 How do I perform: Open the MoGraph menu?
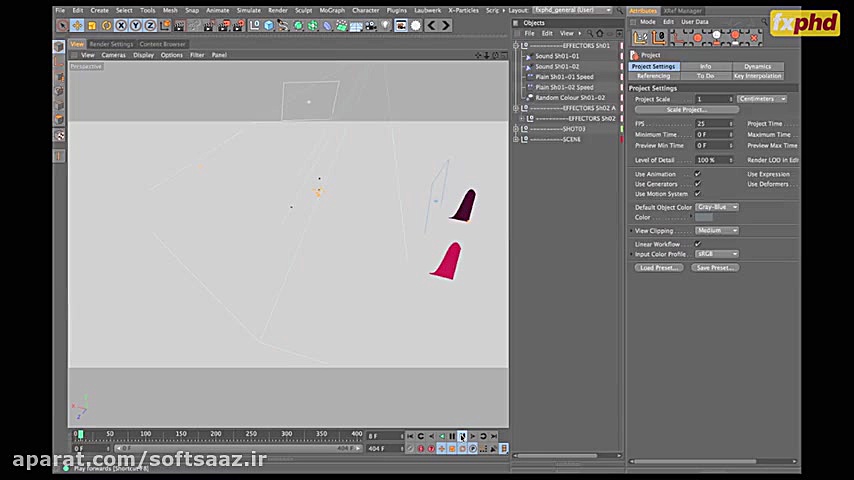(x=331, y=10)
